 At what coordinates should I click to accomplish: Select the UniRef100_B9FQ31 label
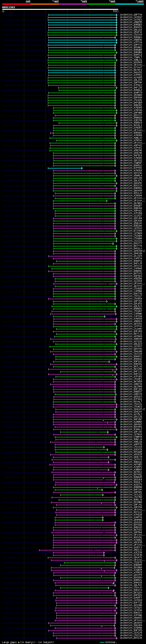point(131,361)
